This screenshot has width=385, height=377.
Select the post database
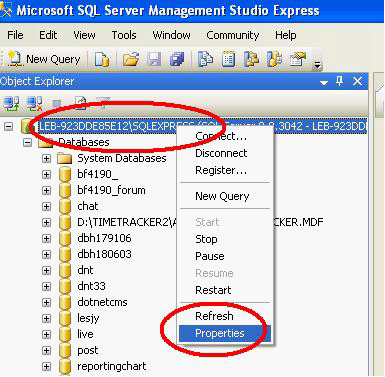pyautogui.click(x=88, y=350)
